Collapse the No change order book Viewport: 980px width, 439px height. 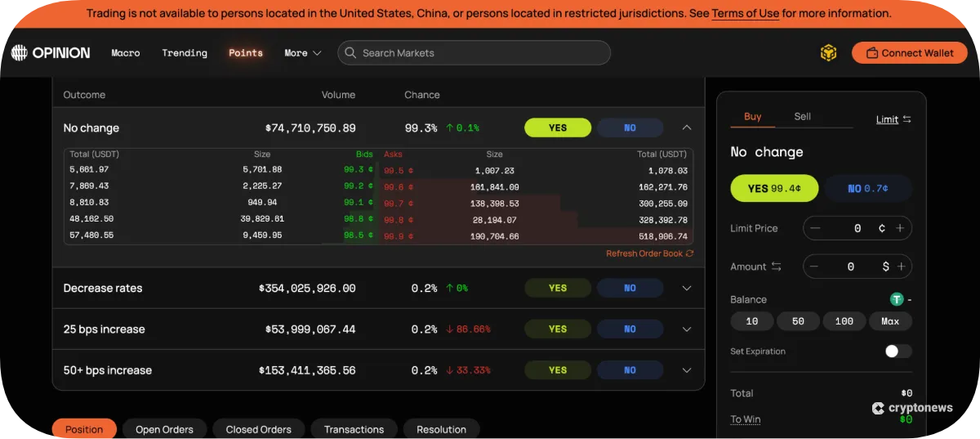(687, 128)
